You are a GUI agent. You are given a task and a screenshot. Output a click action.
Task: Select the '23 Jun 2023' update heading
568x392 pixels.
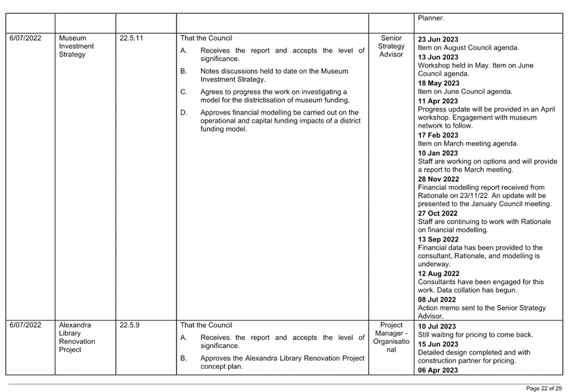click(x=438, y=39)
